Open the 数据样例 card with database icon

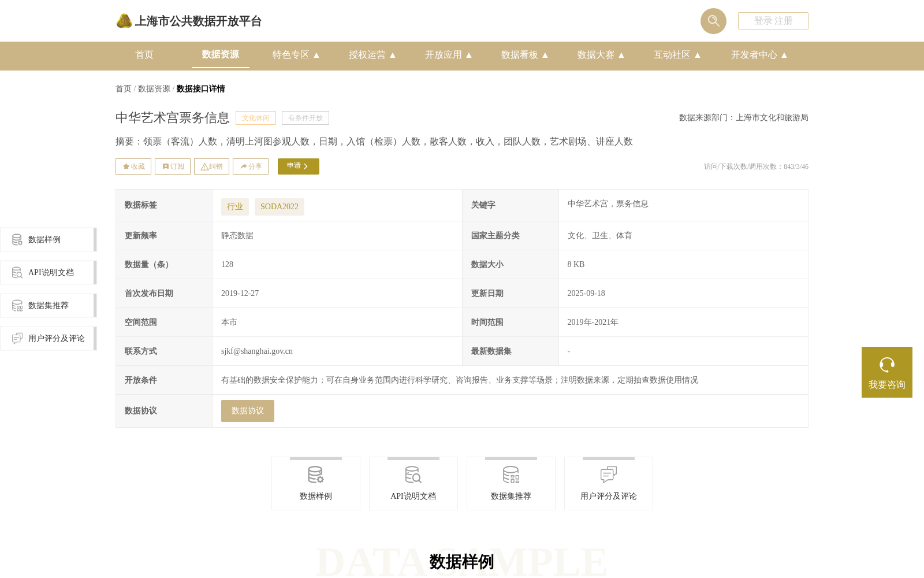316,484
